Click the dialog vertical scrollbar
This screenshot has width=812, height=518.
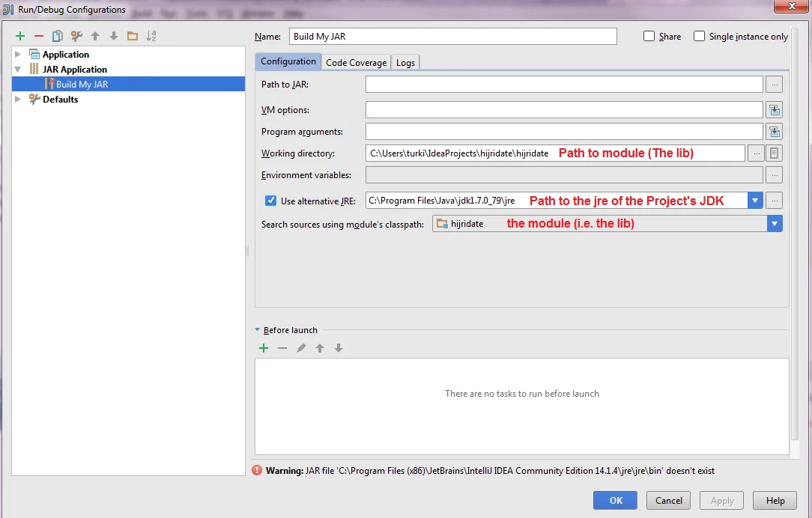(795, 233)
